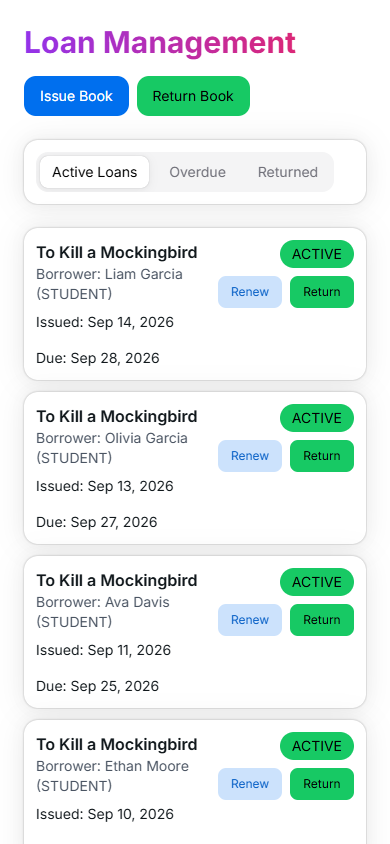390x844 pixels.
Task: Renew Olivia Garcia's loan
Action: point(250,456)
